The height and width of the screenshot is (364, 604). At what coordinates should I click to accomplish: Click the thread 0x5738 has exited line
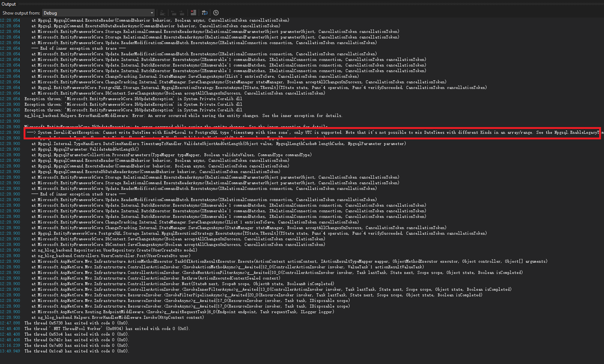point(77,323)
